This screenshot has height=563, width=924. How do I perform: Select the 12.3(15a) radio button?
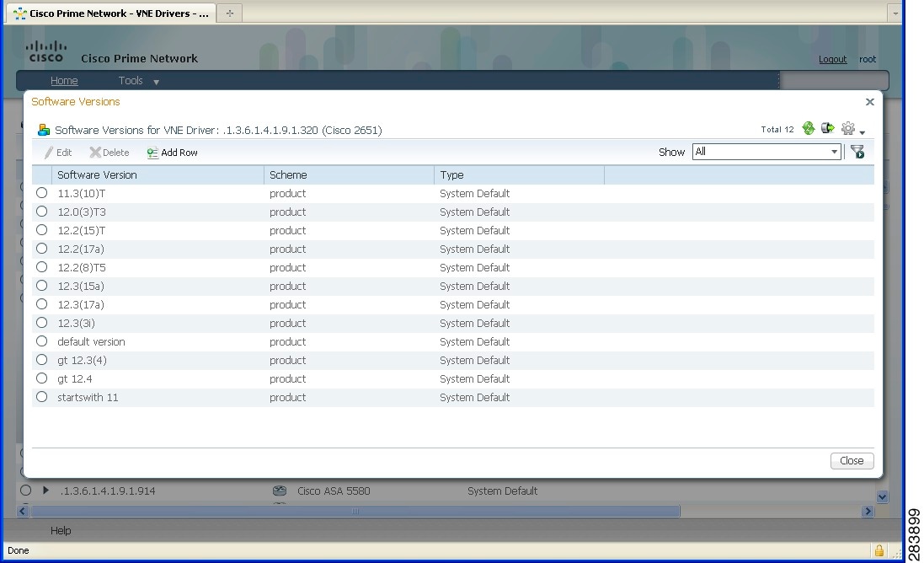(42, 286)
